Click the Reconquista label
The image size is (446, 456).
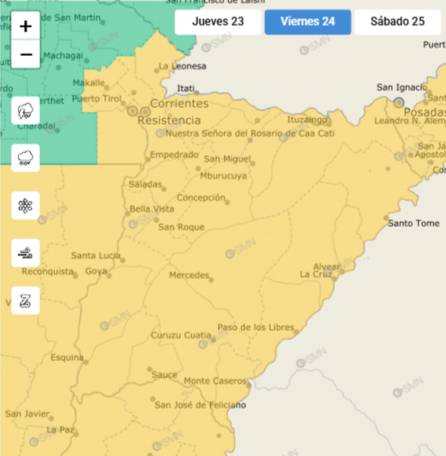tap(48, 272)
